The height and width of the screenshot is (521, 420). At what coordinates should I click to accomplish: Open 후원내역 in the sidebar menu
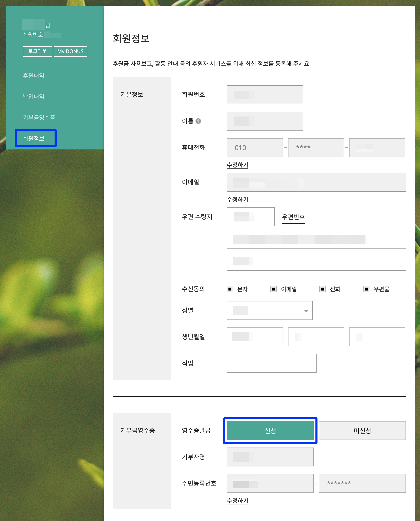coord(34,76)
